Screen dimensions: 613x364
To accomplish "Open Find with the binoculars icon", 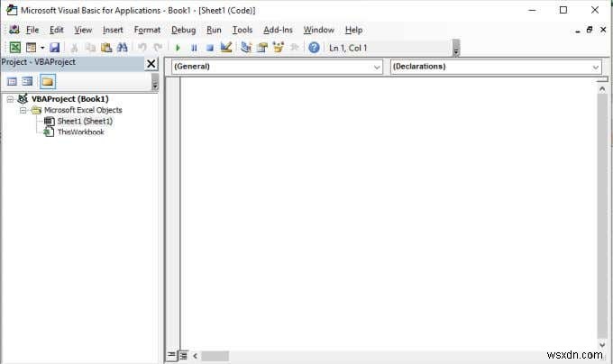I will pos(123,48).
